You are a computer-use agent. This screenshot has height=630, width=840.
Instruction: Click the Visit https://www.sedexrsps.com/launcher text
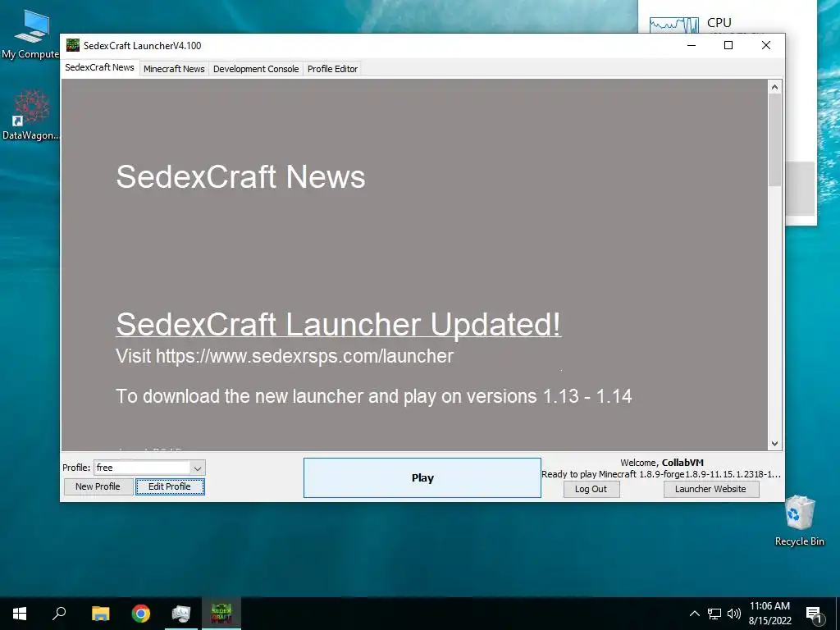click(x=285, y=356)
